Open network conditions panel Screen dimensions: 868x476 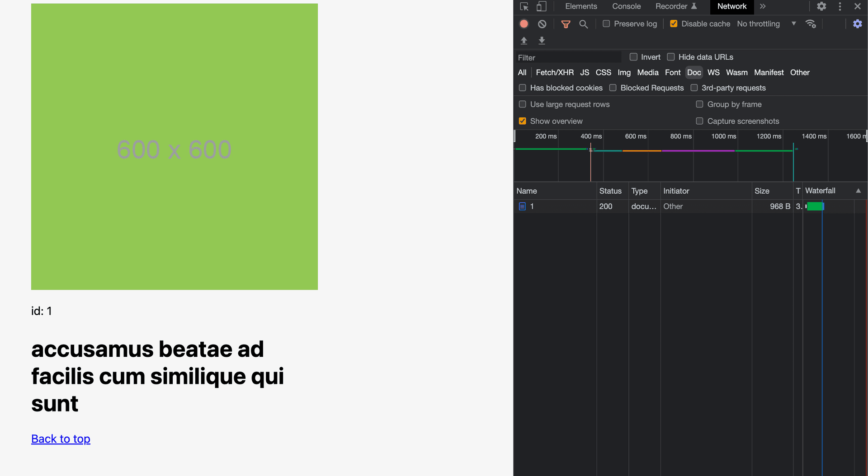click(x=811, y=23)
